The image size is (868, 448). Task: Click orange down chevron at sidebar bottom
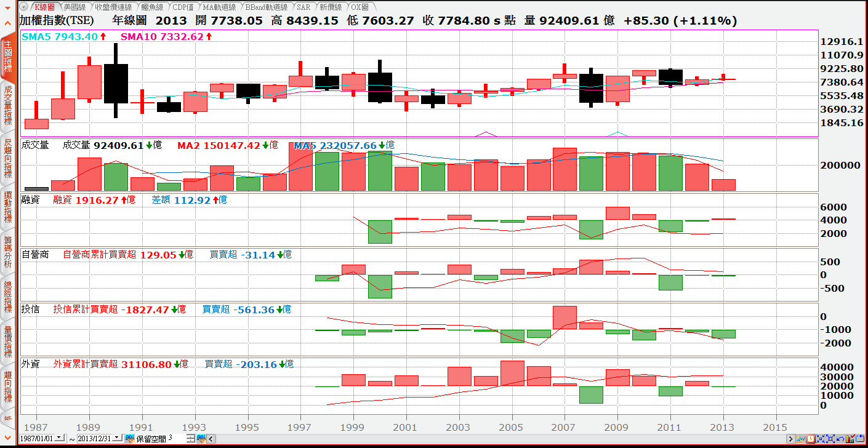[x=7, y=438]
